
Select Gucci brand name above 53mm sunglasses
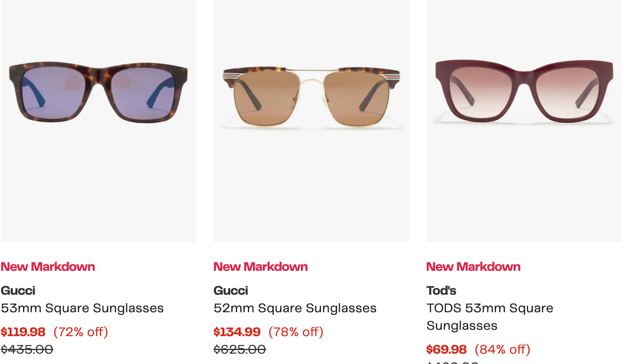point(18,290)
